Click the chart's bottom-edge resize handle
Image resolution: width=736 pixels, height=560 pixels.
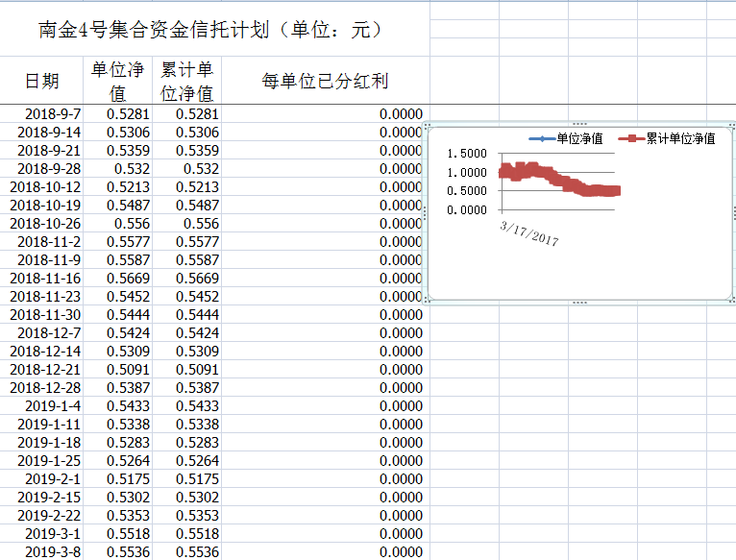579,303
